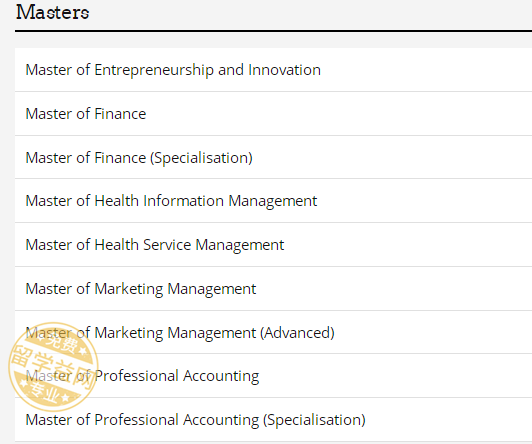Screen dimensions: 532x444
Task: Click the Masters section heading
Action: point(53,12)
